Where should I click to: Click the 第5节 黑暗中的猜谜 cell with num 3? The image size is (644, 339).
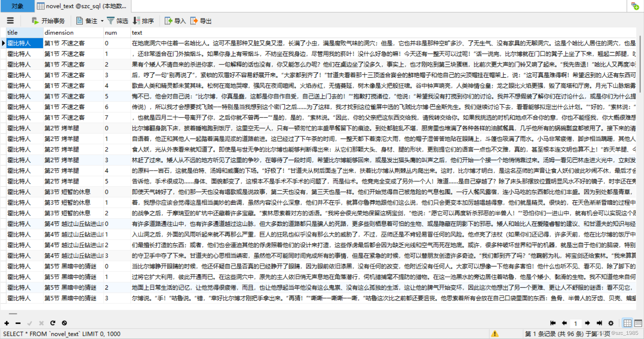coord(73,298)
